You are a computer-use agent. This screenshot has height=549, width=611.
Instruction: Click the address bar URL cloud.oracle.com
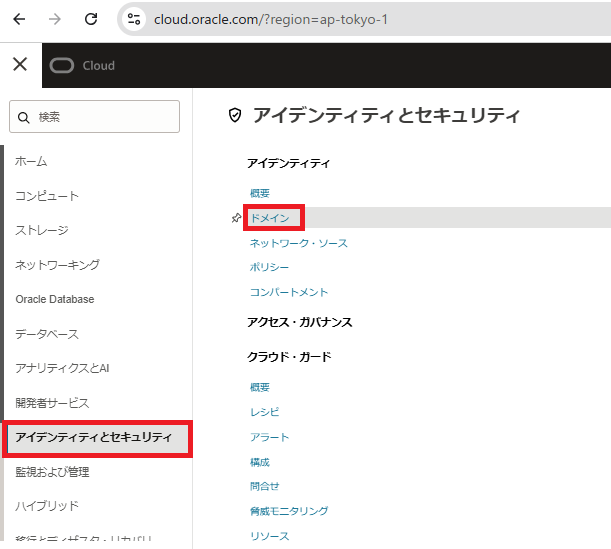tap(271, 19)
